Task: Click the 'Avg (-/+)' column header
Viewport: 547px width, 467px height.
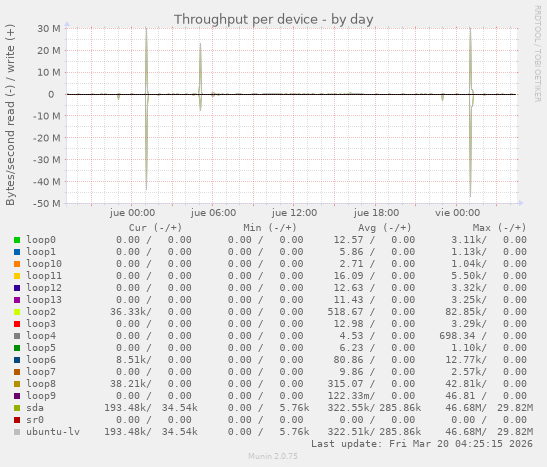Action: [x=384, y=228]
